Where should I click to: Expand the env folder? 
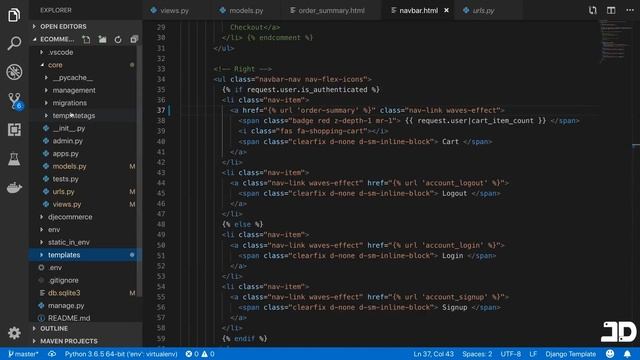[54, 229]
